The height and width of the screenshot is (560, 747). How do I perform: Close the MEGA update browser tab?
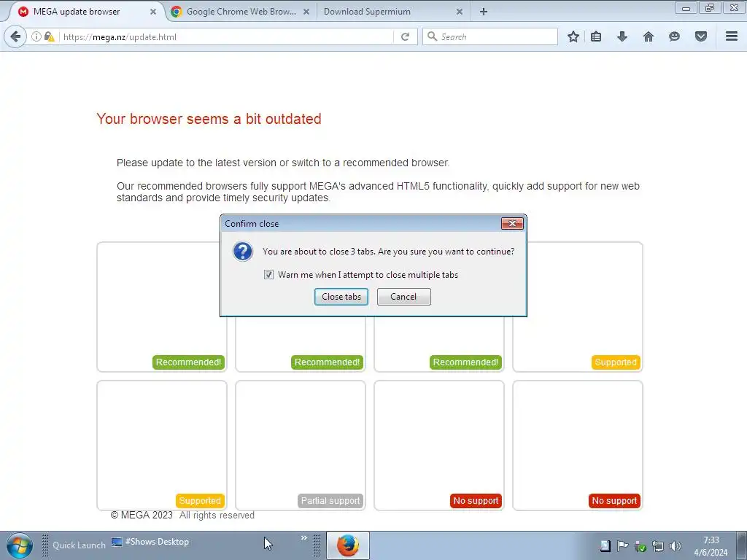pyautogui.click(x=153, y=12)
